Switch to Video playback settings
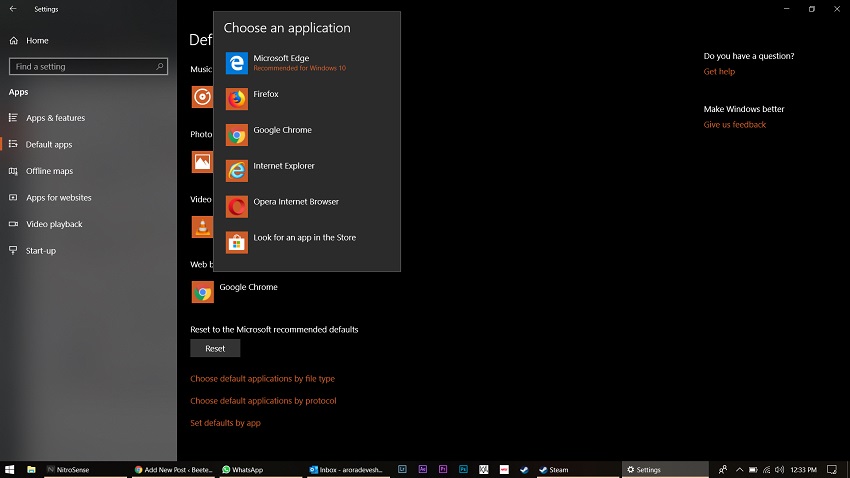 (54, 224)
